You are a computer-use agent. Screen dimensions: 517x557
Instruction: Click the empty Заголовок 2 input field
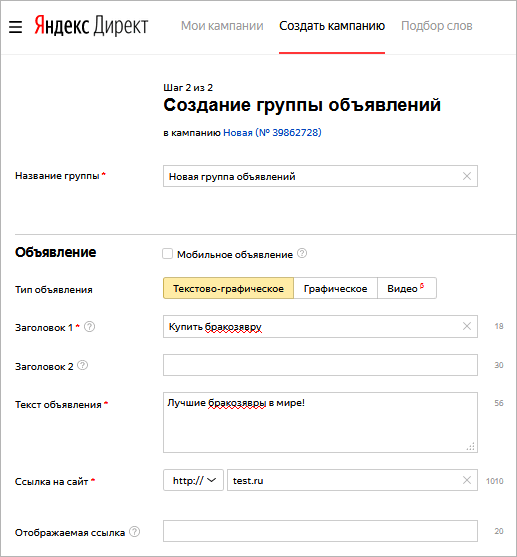(x=320, y=365)
